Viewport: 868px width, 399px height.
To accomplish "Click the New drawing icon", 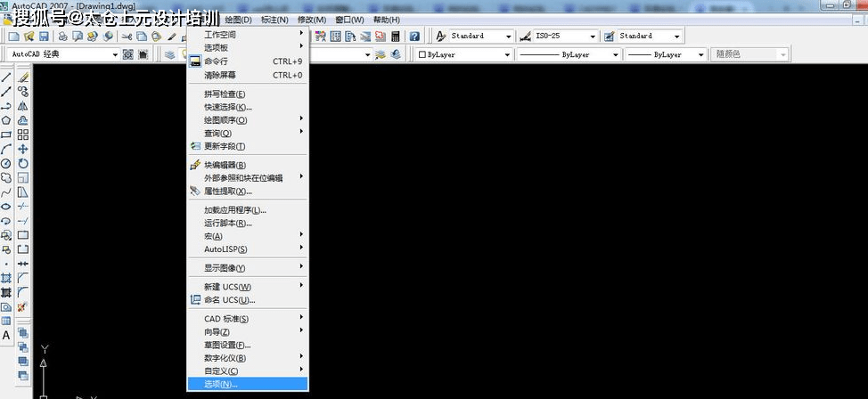I will point(14,37).
